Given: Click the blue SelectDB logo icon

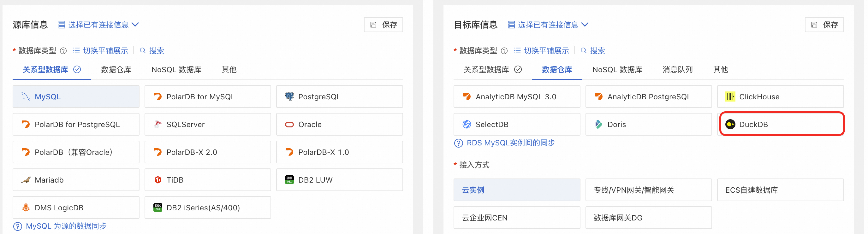Looking at the screenshot, I should 466,124.
